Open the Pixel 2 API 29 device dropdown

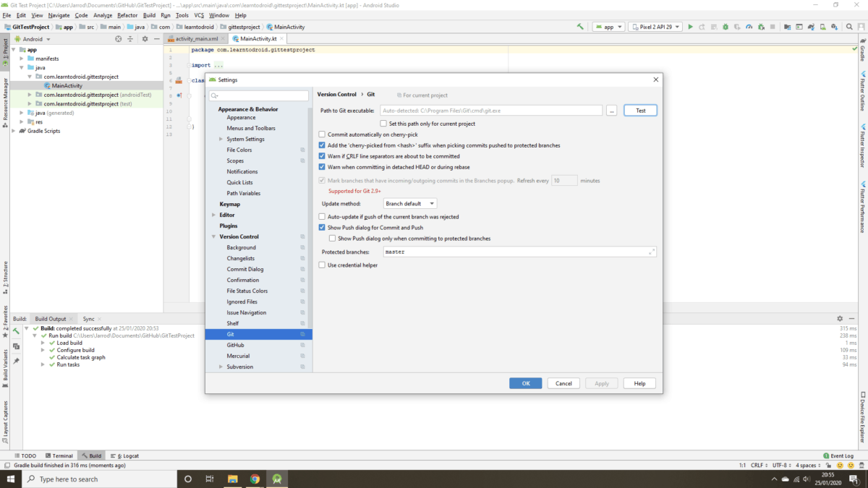(x=657, y=26)
